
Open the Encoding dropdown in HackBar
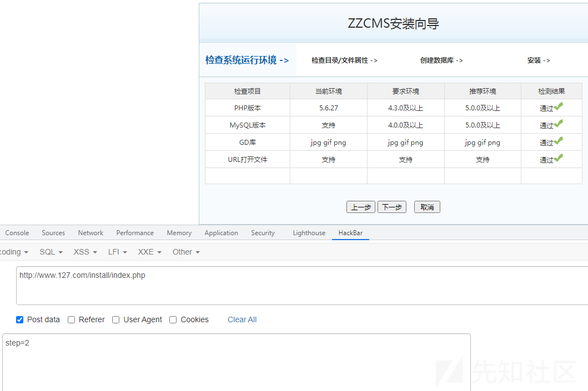[14, 252]
